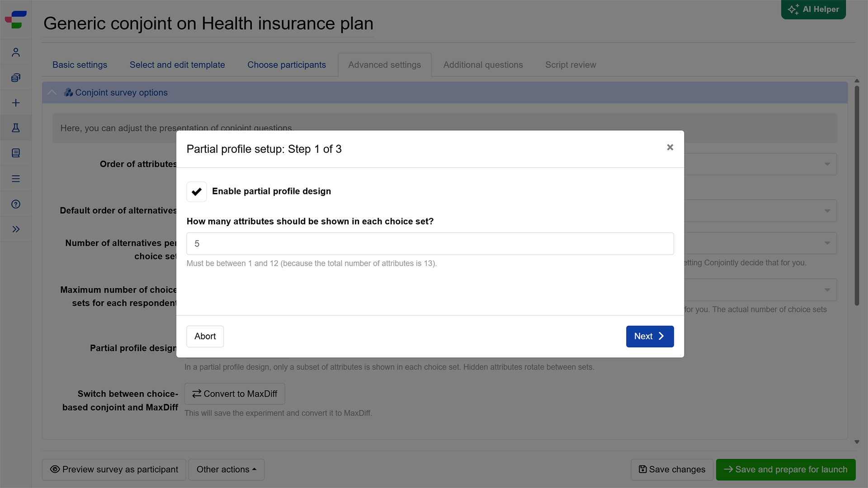Click the hamburger lines sidebar icon
Screen dimensions: 868x488
point(16,179)
